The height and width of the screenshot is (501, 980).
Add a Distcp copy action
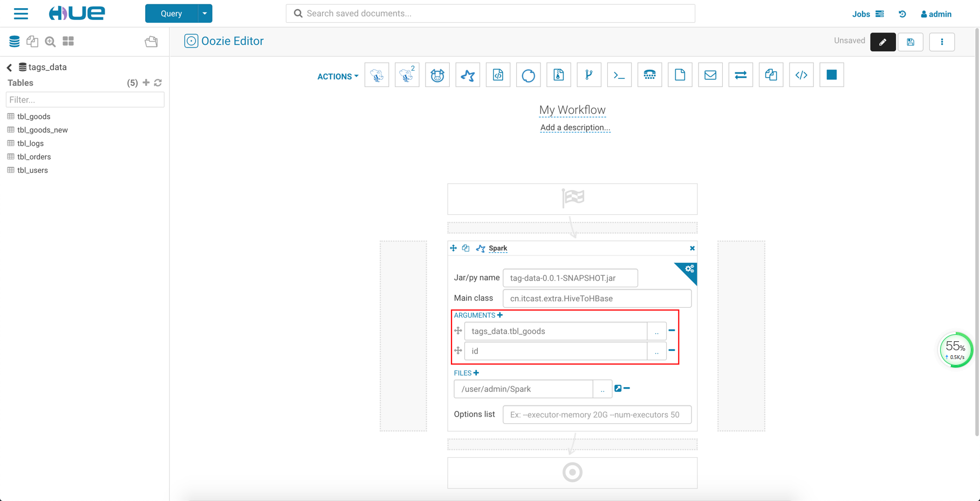click(771, 75)
